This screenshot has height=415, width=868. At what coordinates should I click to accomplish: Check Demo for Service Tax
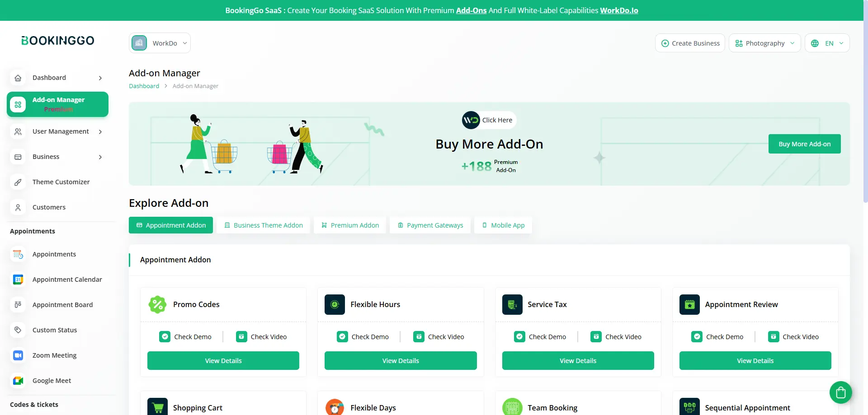(x=540, y=336)
